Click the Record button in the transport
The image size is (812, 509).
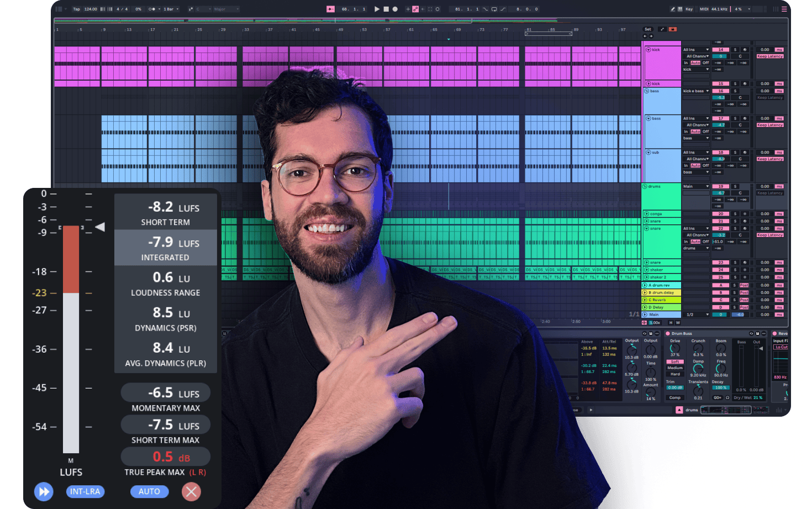395,9
